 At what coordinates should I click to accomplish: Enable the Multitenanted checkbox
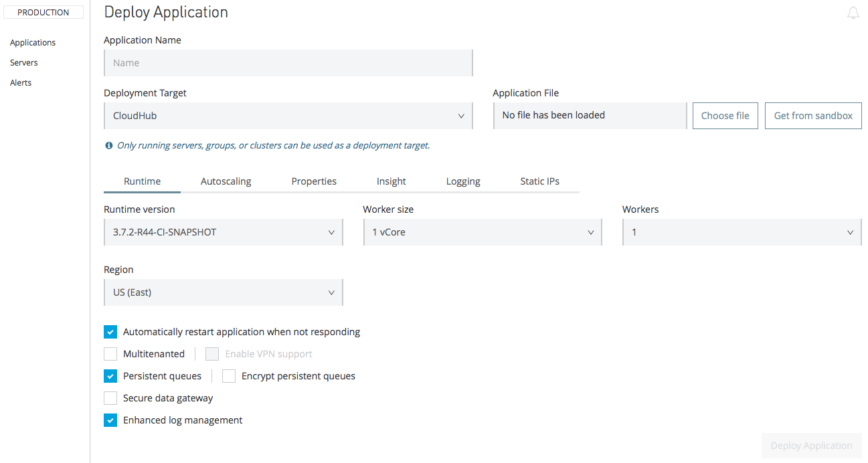point(111,354)
